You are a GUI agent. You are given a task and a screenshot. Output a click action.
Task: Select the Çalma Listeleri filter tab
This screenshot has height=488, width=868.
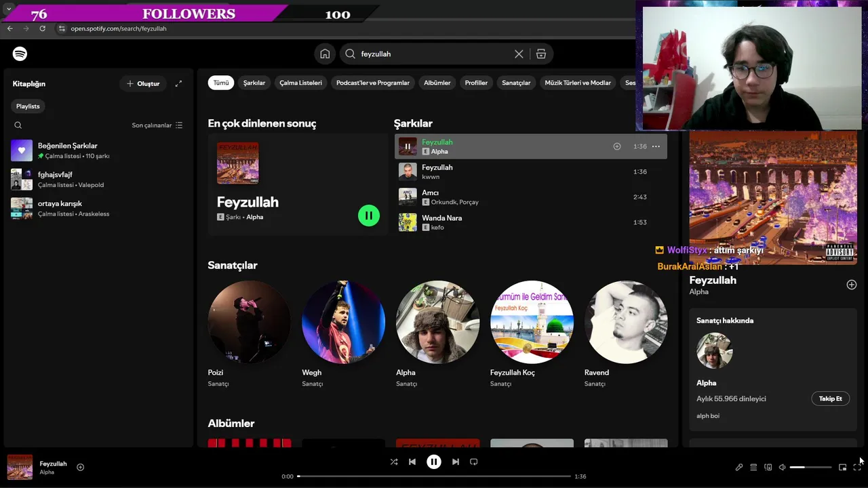(x=300, y=83)
